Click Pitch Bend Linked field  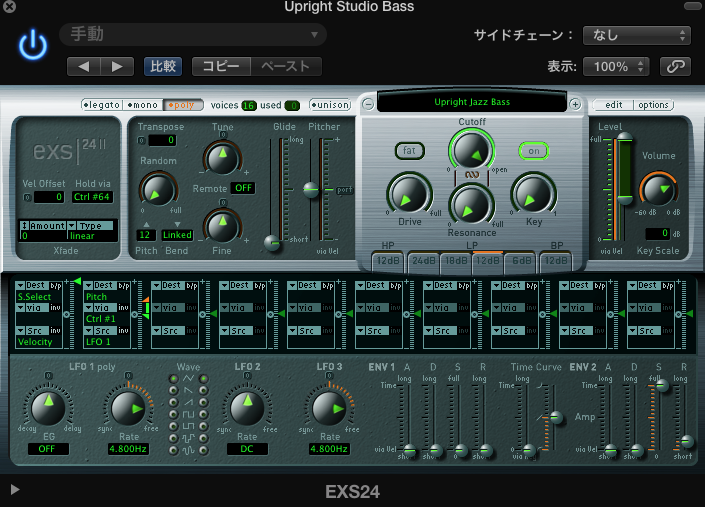[177, 235]
